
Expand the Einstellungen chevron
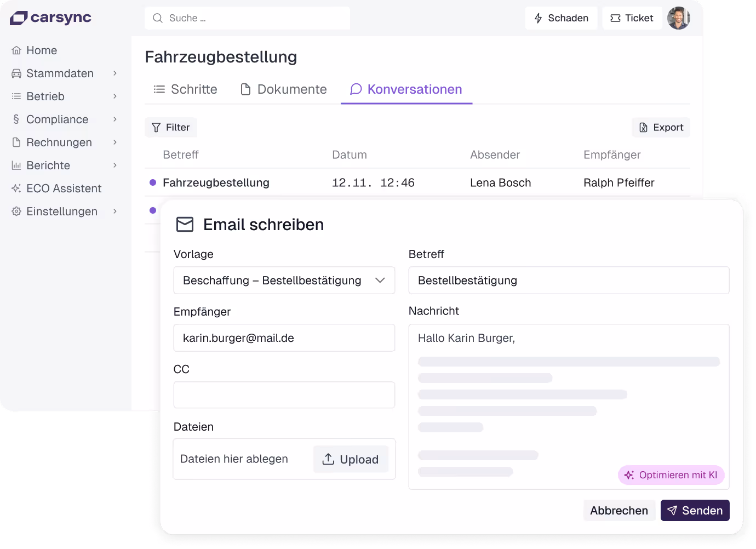(115, 211)
